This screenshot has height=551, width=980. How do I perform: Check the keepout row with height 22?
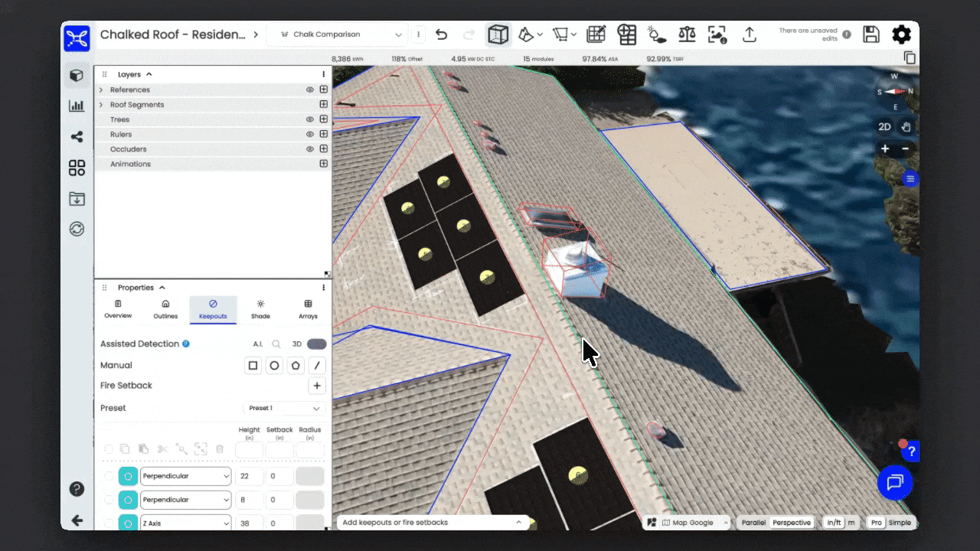pyautogui.click(x=109, y=476)
